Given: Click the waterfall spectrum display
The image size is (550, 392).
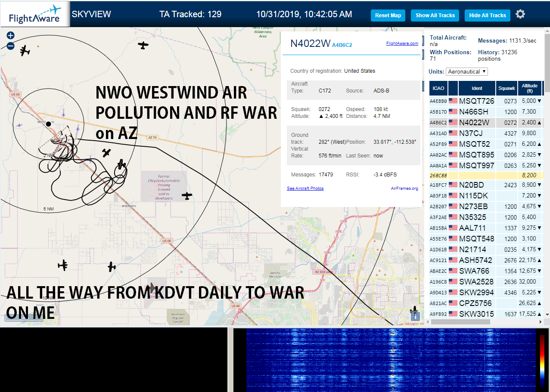Looking at the screenshot, I should [391, 360].
